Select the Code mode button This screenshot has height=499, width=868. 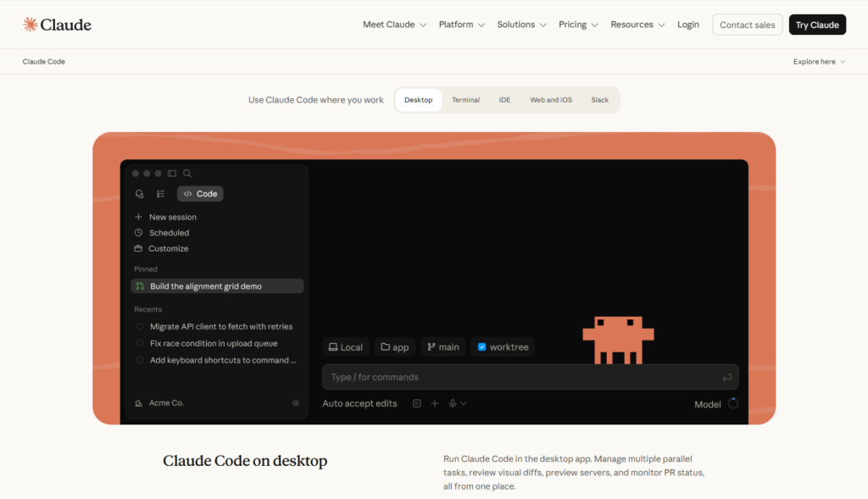[x=200, y=194]
